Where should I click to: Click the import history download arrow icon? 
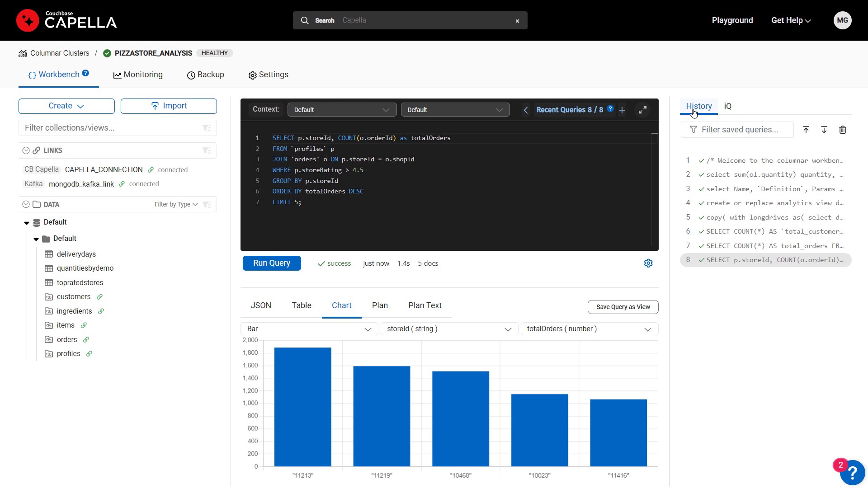point(824,130)
